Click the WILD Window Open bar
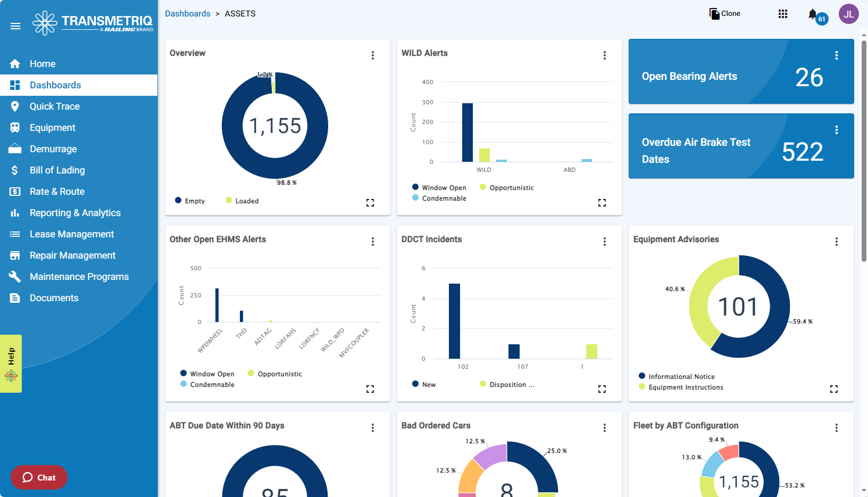The height and width of the screenshot is (497, 868). (468, 132)
